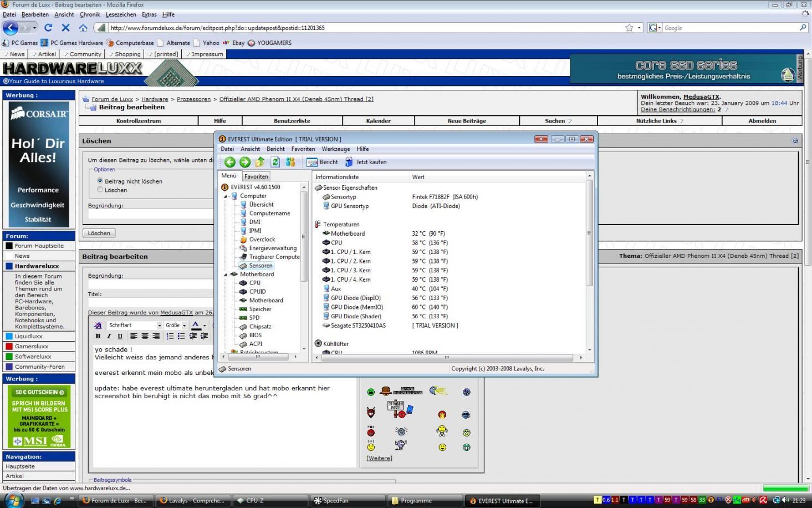Click EVEREST green forward arrow
812x508 pixels.
pyautogui.click(x=245, y=162)
